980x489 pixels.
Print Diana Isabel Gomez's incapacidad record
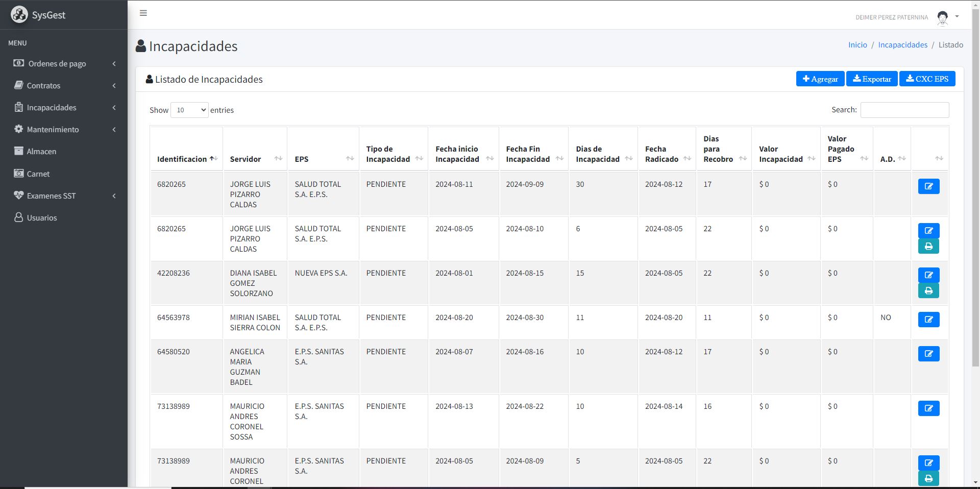928,290
